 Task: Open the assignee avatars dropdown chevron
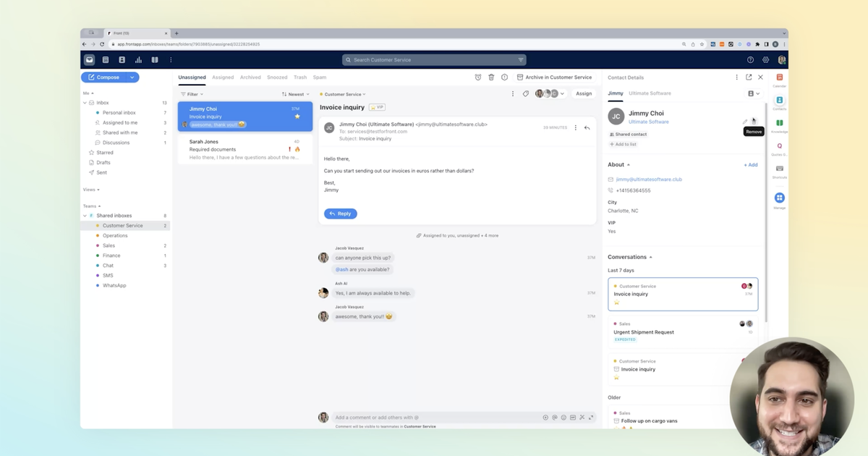pyautogui.click(x=562, y=94)
